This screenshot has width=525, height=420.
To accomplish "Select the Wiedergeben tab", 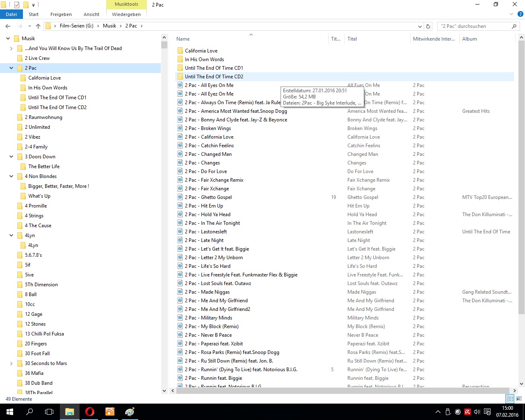I will tap(126, 14).
